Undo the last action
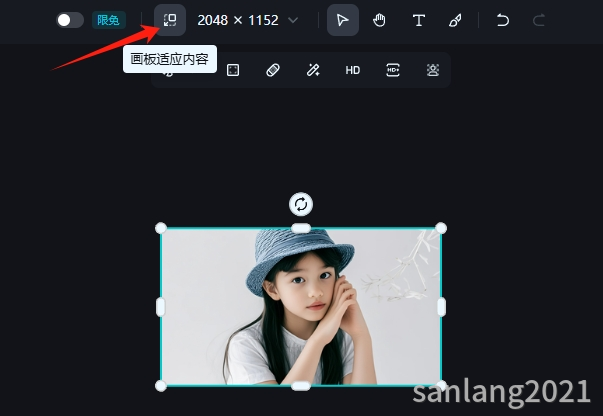This screenshot has width=603, height=416. click(x=502, y=20)
